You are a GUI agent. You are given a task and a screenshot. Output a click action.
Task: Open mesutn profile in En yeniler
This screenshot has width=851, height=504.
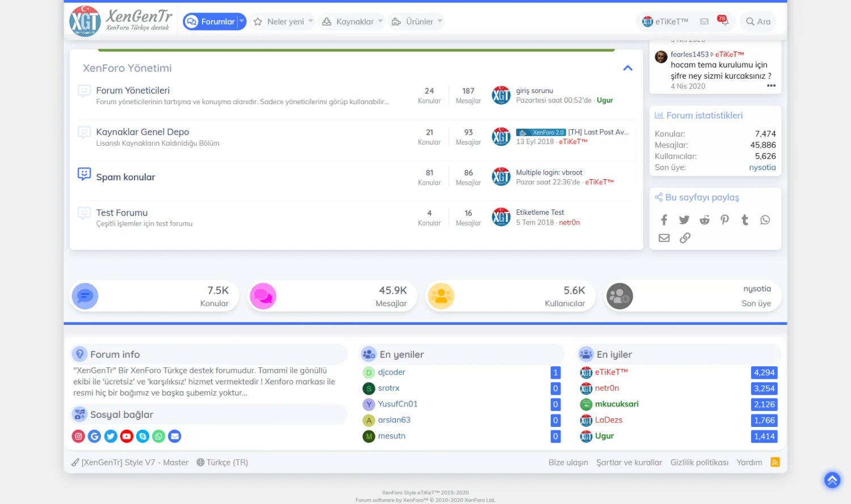coord(391,436)
